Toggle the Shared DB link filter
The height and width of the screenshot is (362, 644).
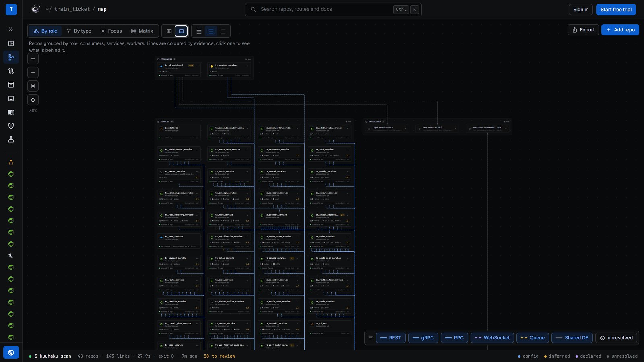572,338
